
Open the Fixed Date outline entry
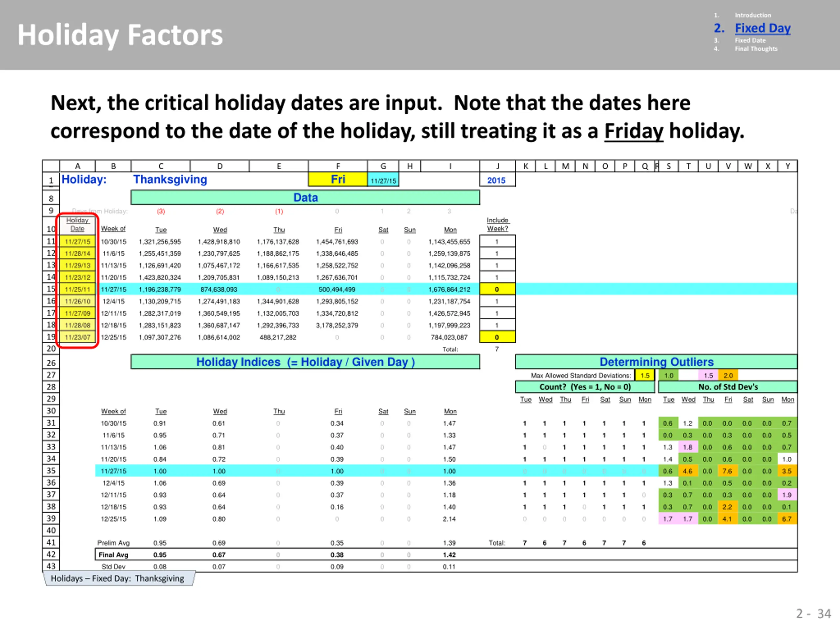pos(750,40)
